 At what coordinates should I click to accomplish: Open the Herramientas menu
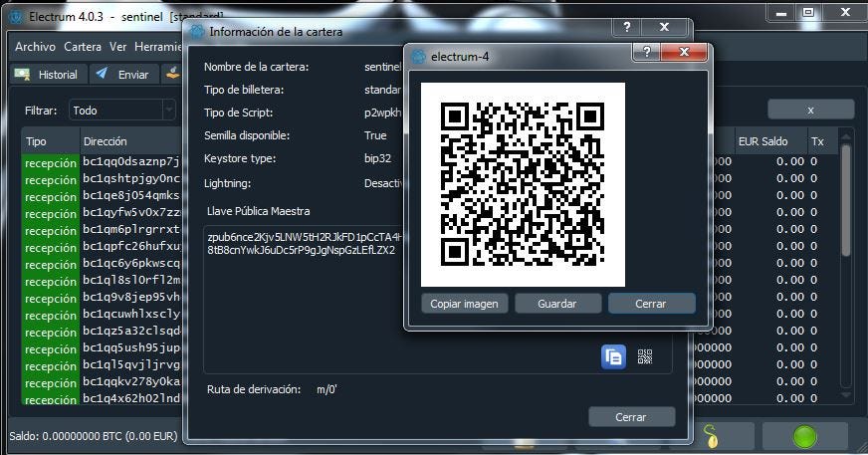158,47
